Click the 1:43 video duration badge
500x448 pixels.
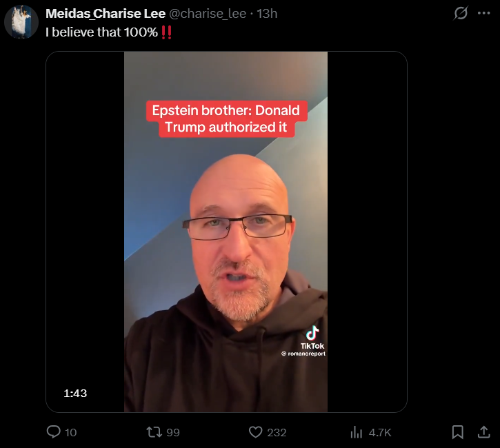click(x=75, y=393)
